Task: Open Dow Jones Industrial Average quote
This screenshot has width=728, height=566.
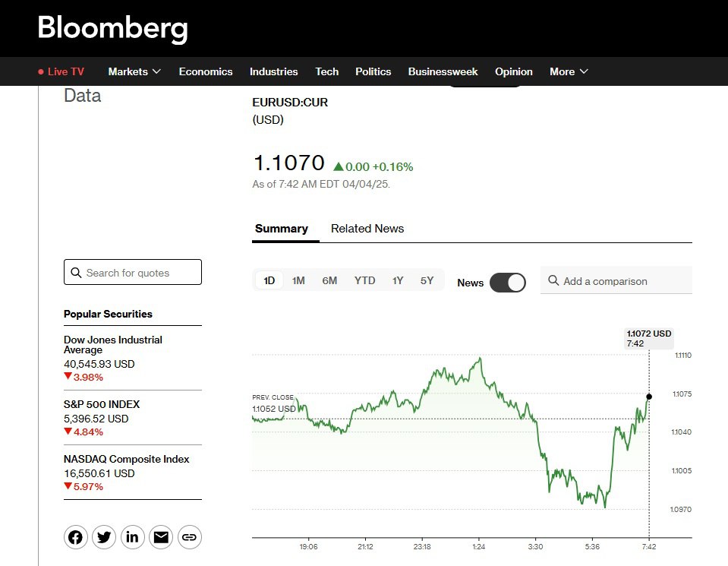Action: click(x=113, y=345)
